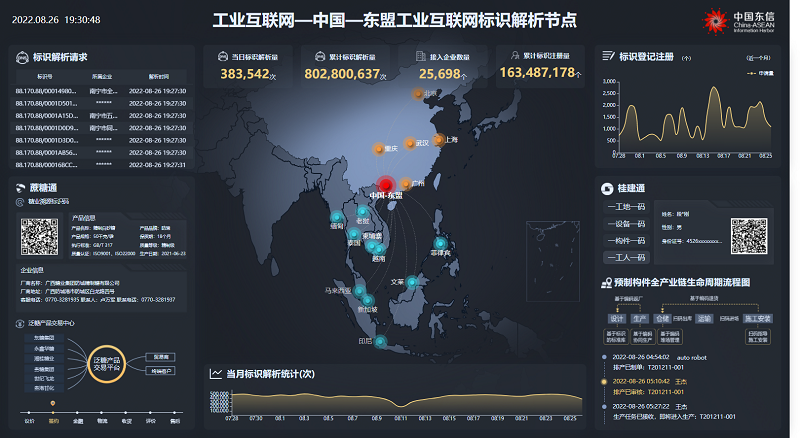Click the 桂建通 panel logo icon
The width and height of the screenshot is (800, 438).
[x=607, y=189]
